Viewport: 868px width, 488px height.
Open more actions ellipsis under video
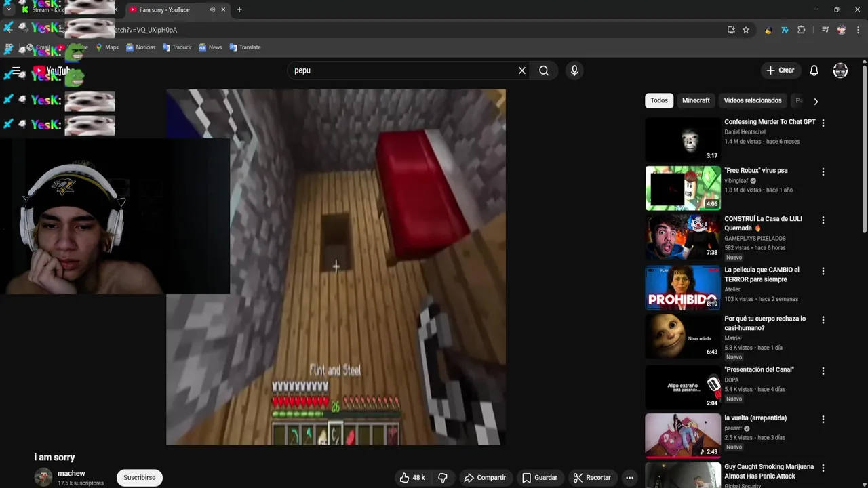(x=629, y=478)
